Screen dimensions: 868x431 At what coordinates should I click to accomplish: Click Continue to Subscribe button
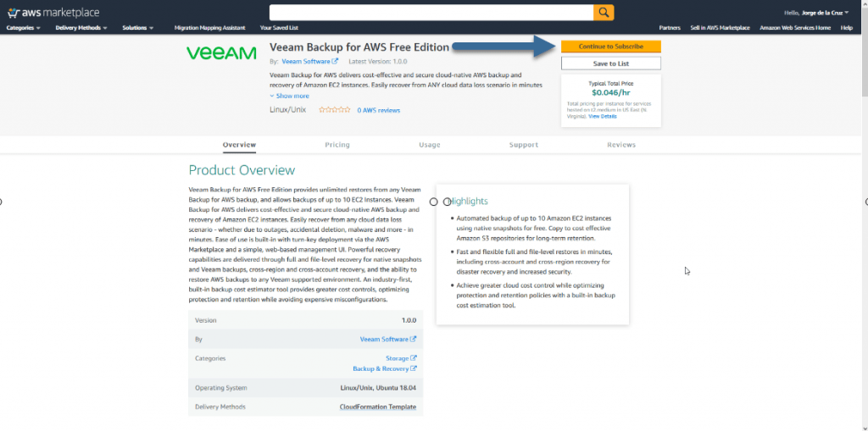tap(610, 47)
